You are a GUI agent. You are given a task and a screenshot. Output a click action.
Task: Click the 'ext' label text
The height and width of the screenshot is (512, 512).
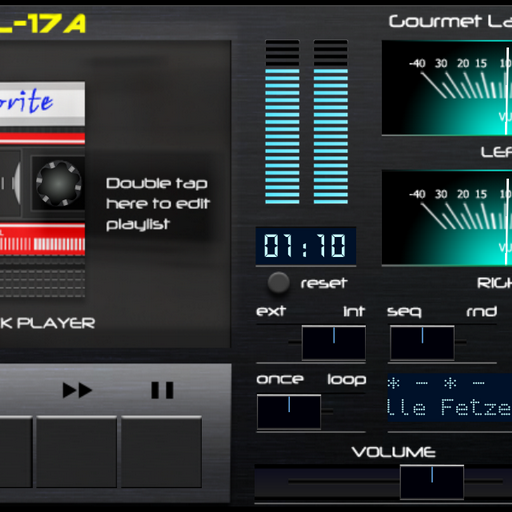tap(271, 311)
